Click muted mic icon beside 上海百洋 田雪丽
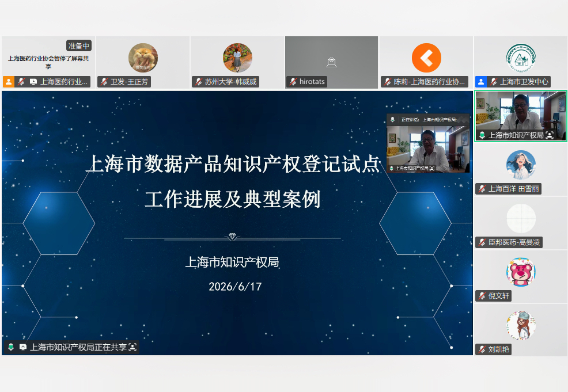Image resolution: width=568 pixels, height=392 pixels. click(x=482, y=189)
